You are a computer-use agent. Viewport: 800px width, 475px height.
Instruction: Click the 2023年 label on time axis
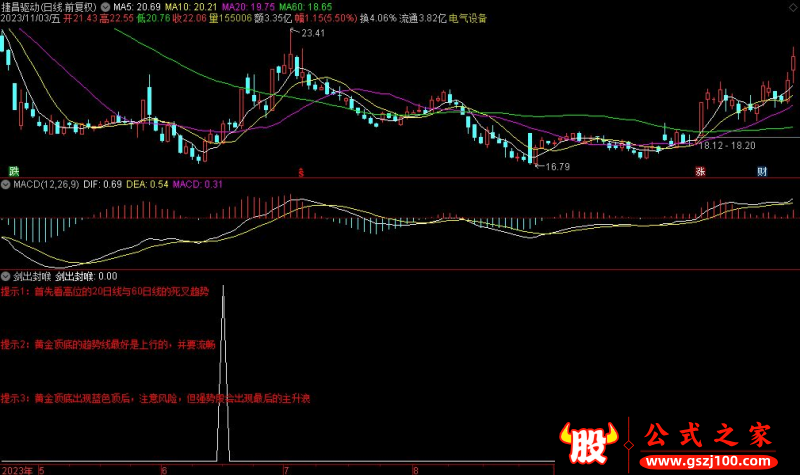point(17,468)
